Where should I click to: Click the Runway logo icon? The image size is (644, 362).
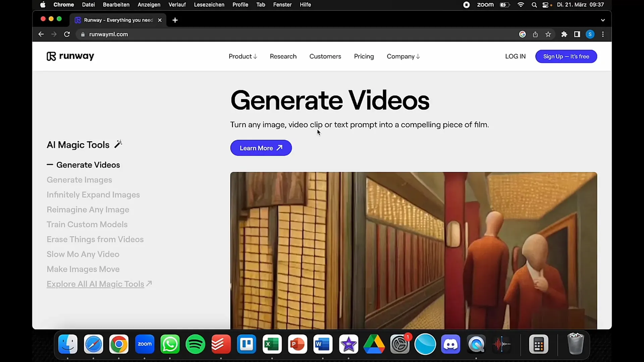[x=50, y=56]
